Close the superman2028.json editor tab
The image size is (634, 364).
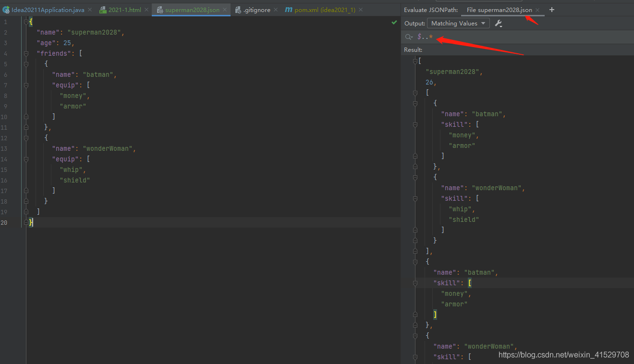225,10
